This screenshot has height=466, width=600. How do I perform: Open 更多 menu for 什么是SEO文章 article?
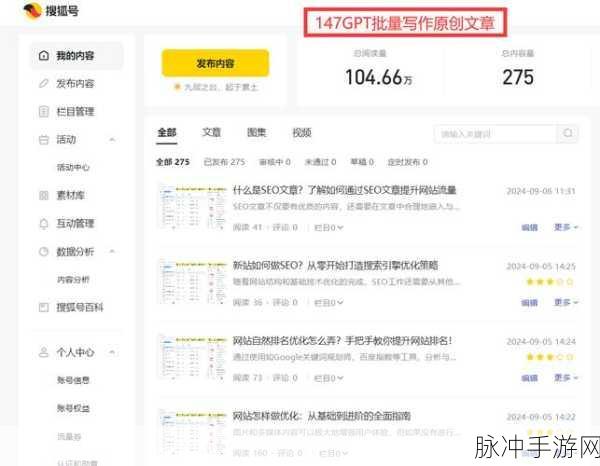click(566, 227)
